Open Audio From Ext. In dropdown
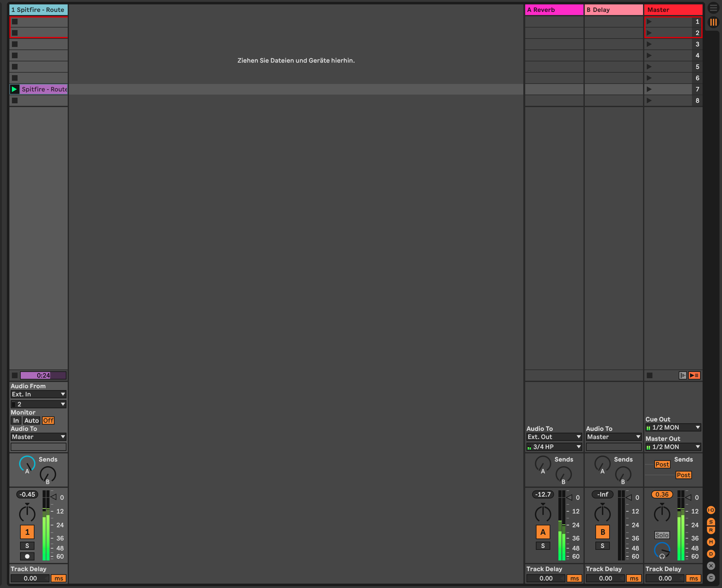The width and height of the screenshot is (722, 588). point(38,394)
